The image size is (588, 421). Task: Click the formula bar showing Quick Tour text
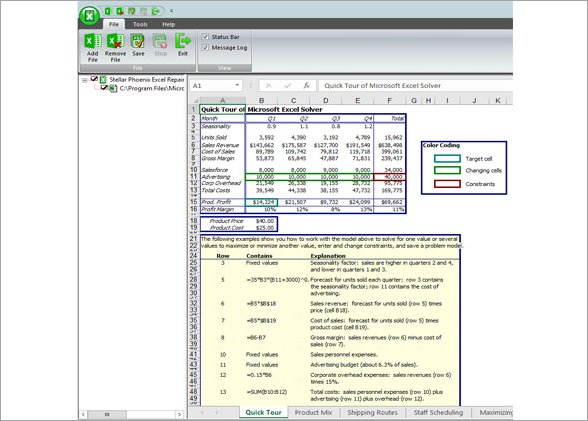416,85
